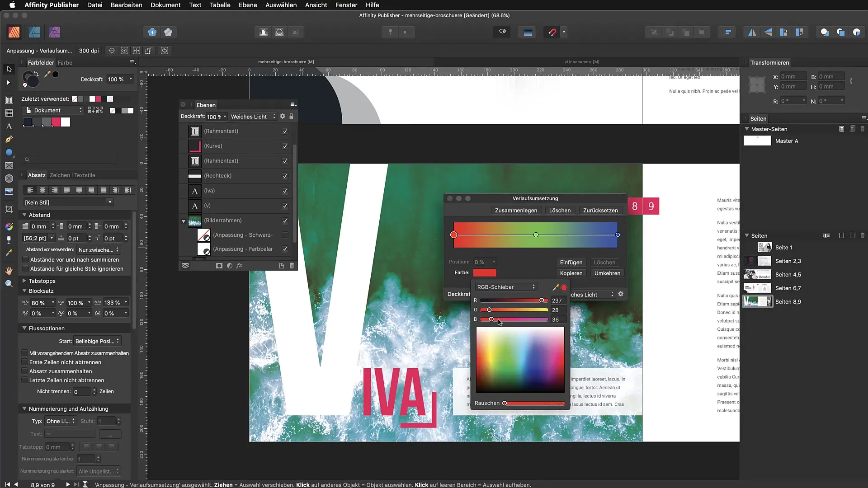Select the Zoom magnifier tool
Viewport: 868px width, 488px height.
click(x=9, y=284)
